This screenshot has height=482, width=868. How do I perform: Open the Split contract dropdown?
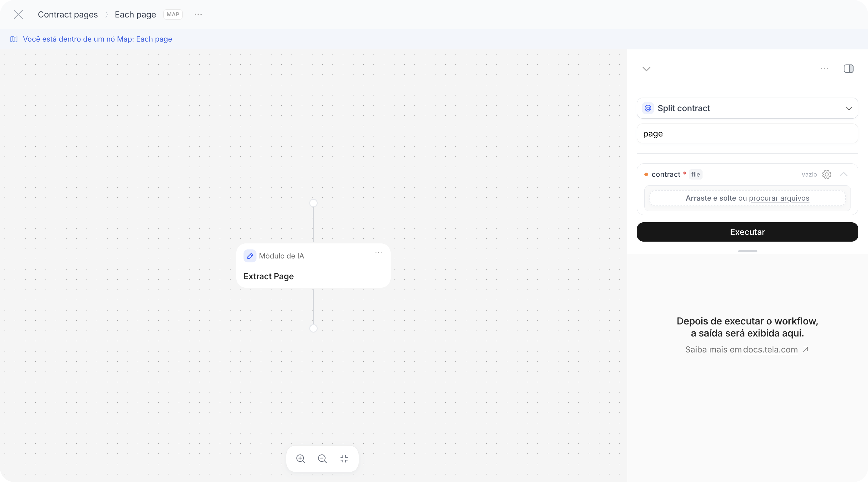tap(747, 108)
